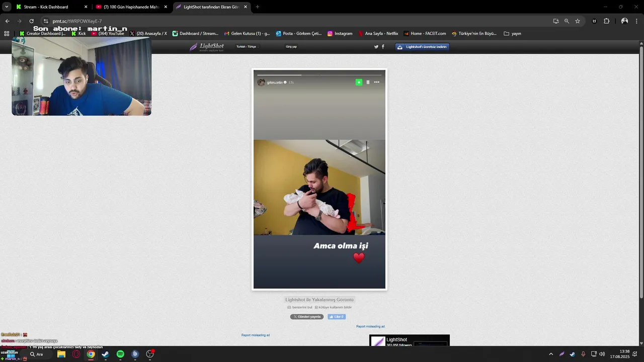Click the Facebook icon in LightShot header
Viewport: 644px width, 362px height.
(x=383, y=47)
